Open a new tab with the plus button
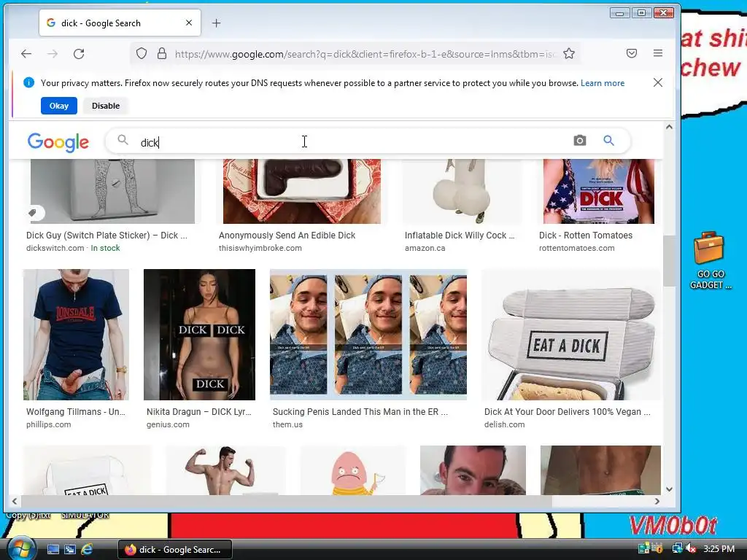This screenshot has width=747, height=560. pyautogui.click(x=216, y=23)
